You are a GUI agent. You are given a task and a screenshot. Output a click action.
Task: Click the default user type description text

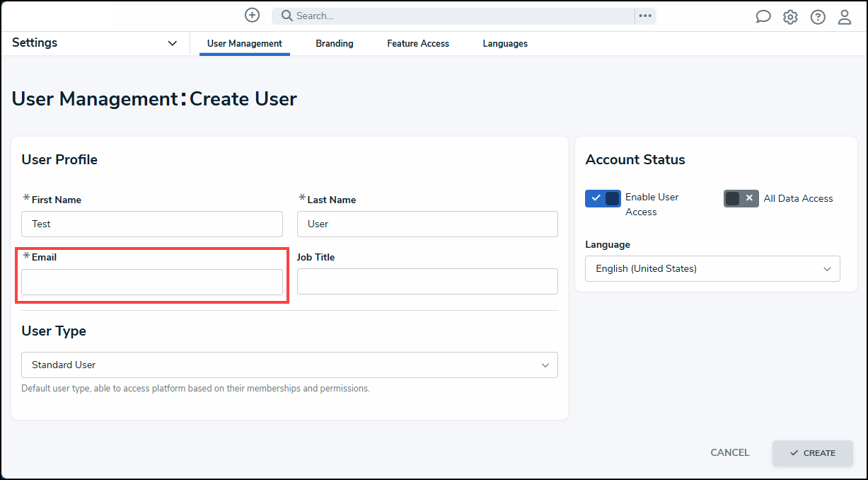coord(195,389)
